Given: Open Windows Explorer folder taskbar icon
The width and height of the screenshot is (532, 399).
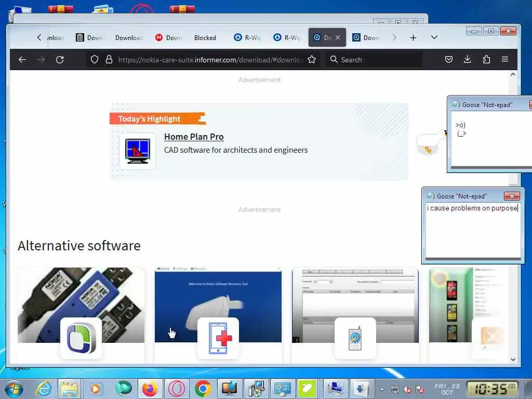Looking at the screenshot, I should pyautogui.click(x=69, y=389).
